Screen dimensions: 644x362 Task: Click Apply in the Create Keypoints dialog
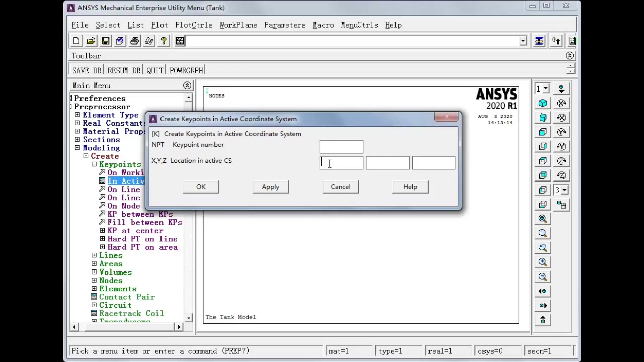pos(270,187)
